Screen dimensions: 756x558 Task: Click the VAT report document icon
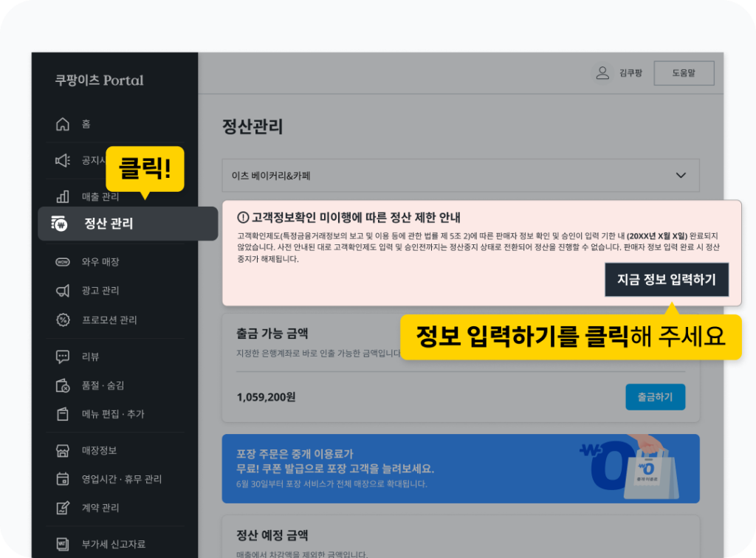coord(63,544)
